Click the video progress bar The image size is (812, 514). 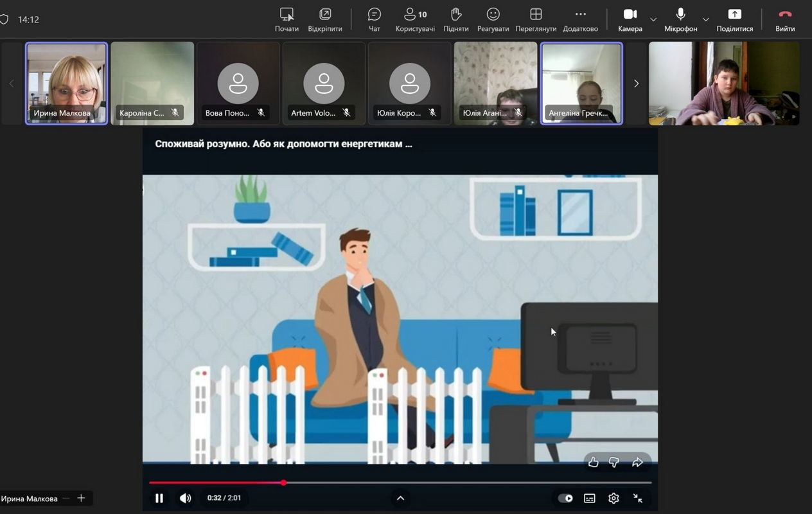tap(450, 483)
